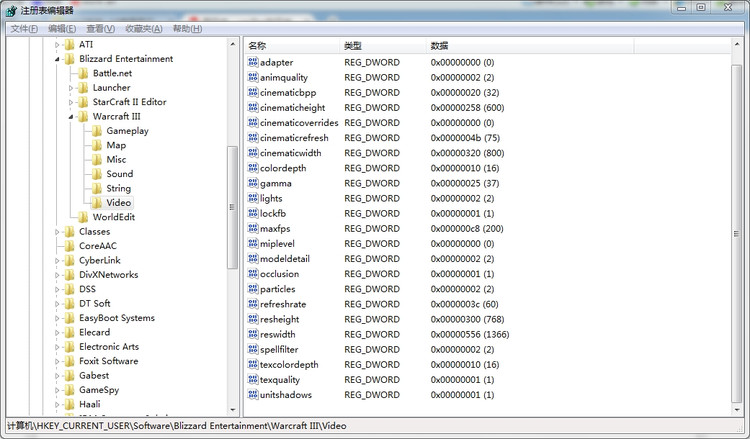Select the Misc key in tree
This screenshot has height=439, width=750.
(116, 159)
